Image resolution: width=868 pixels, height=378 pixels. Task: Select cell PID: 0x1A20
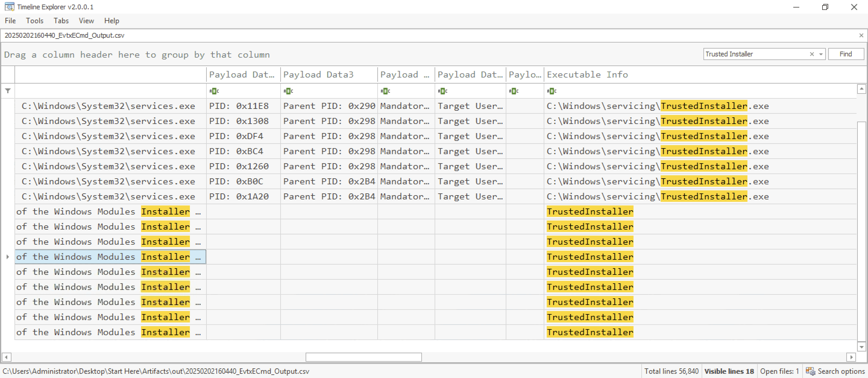pyautogui.click(x=243, y=197)
